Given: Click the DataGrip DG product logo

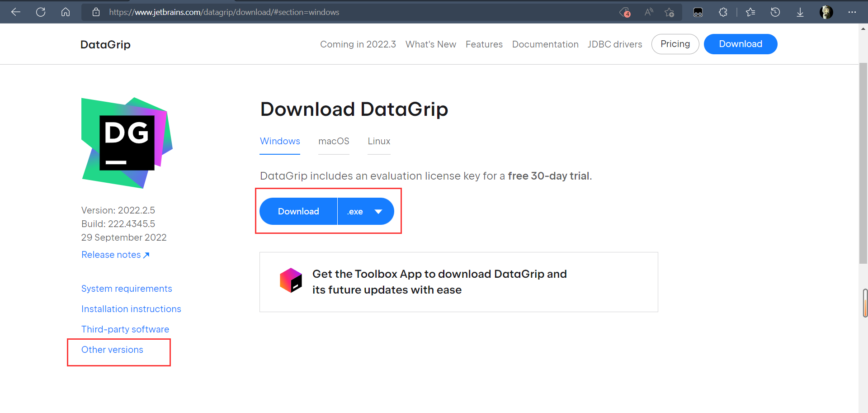Looking at the screenshot, I should tap(127, 143).
